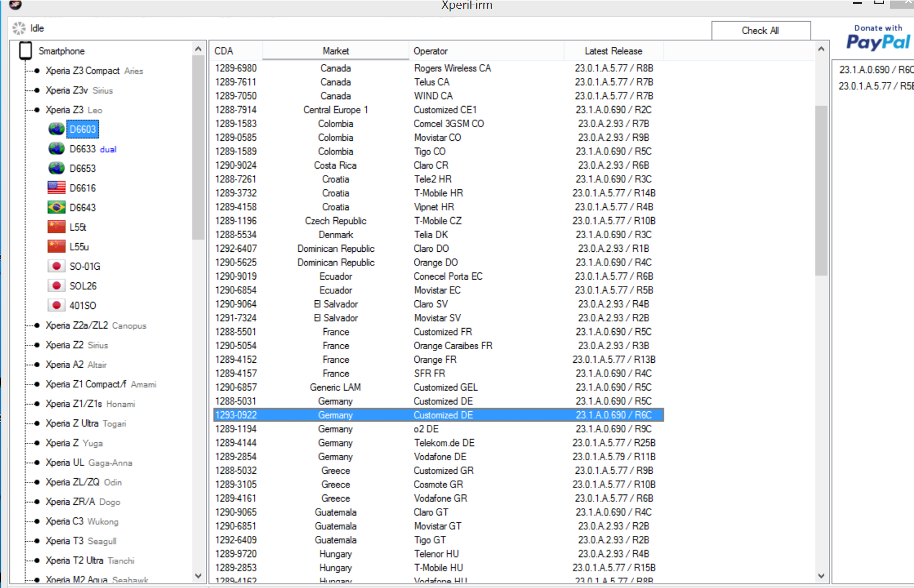This screenshot has height=588, width=914.
Task: Select the Orange DO row
Action: click(x=438, y=262)
